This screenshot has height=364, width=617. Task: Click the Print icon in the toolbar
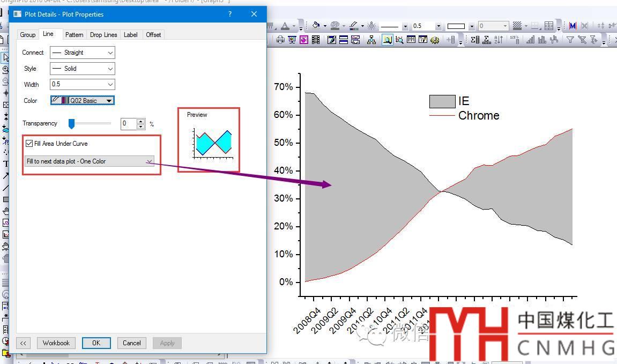click(x=280, y=40)
